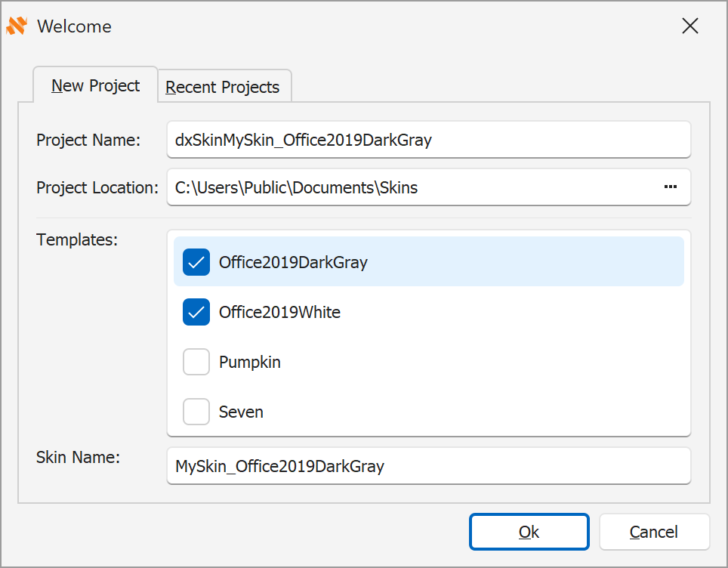The width and height of the screenshot is (728, 568).
Task: Uncheck the Office2019DarkGray template checkbox
Action: click(196, 262)
